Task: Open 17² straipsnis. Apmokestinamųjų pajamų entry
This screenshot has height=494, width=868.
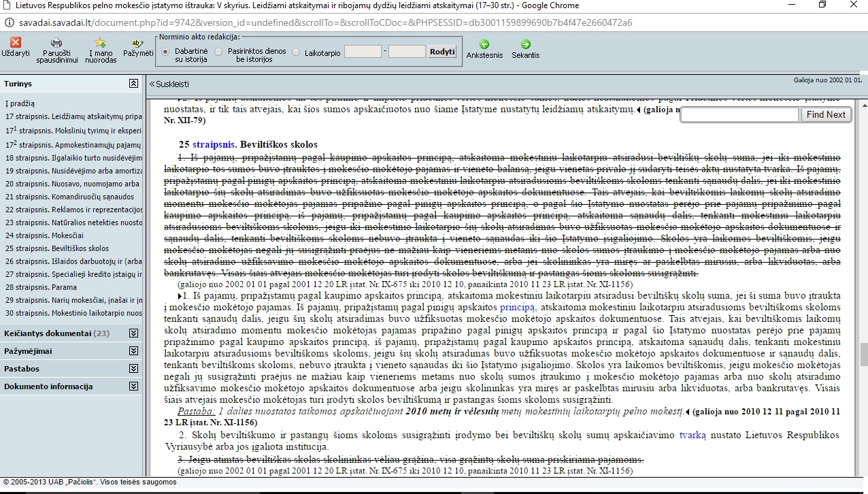Action: [x=73, y=144]
